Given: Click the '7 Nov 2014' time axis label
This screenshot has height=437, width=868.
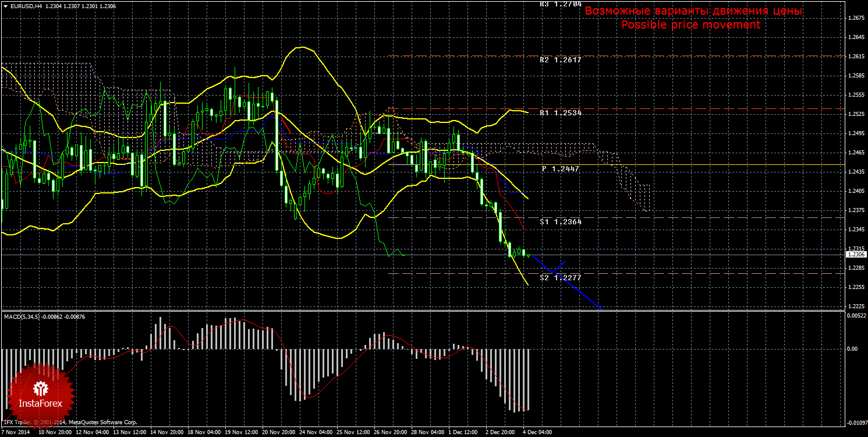Looking at the screenshot, I should pyautogui.click(x=16, y=433).
